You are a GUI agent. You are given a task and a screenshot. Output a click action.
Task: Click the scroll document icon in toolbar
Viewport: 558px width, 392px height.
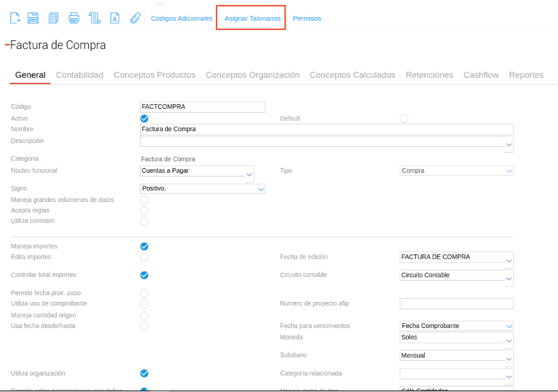coord(94,18)
